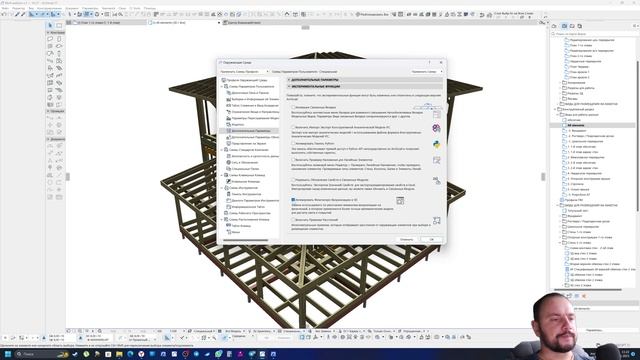Viewport: 640px width, 360px height.
Task: Toggle the Python palette checkbox
Action: [x=293, y=143]
